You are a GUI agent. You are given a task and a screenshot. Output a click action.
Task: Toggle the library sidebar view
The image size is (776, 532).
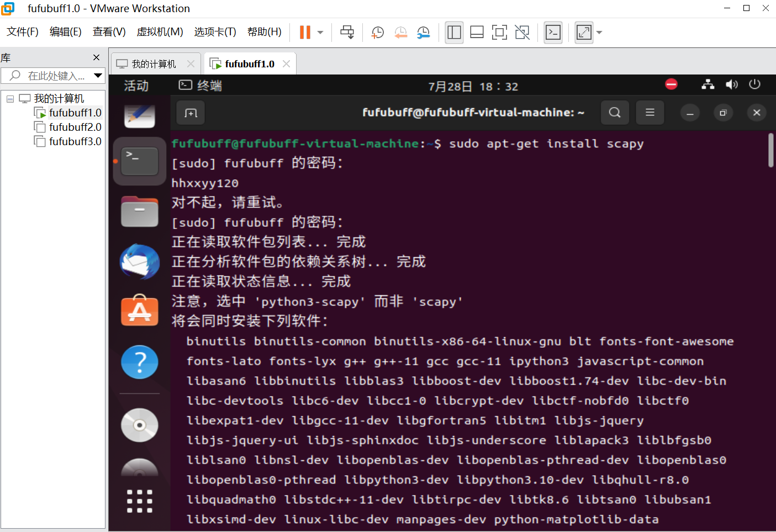coord(454,33)
